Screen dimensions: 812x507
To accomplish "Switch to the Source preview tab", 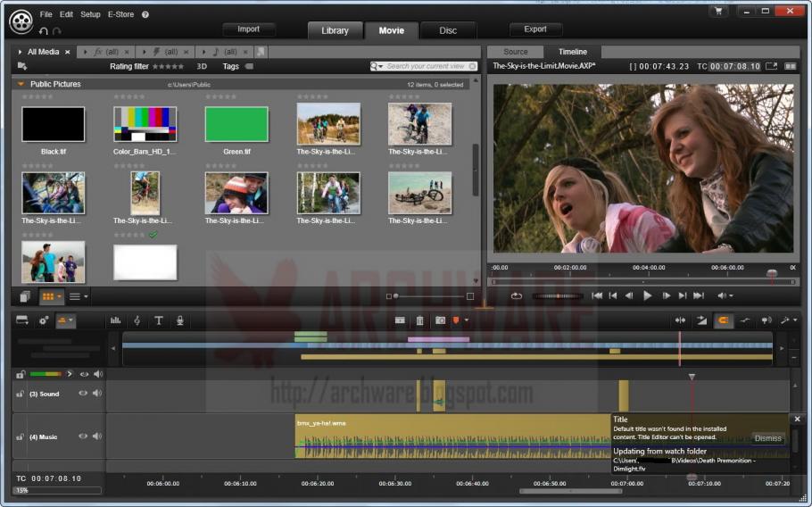I will [x=516, y=52].
